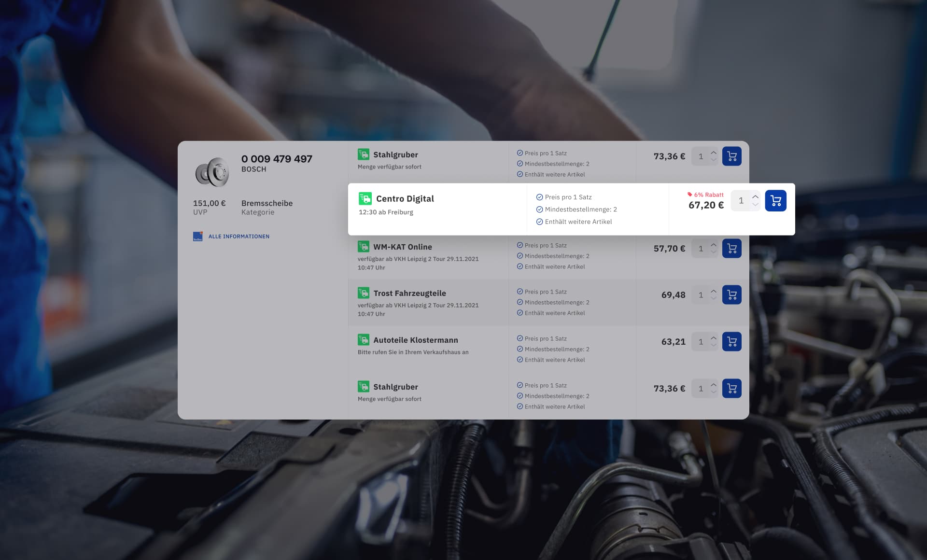Image resolution: width=927 pixels, height=560 pixels.
Task: Open the brake disc product thumbnail
Action: pyautogui.click(x=212, y=172)
